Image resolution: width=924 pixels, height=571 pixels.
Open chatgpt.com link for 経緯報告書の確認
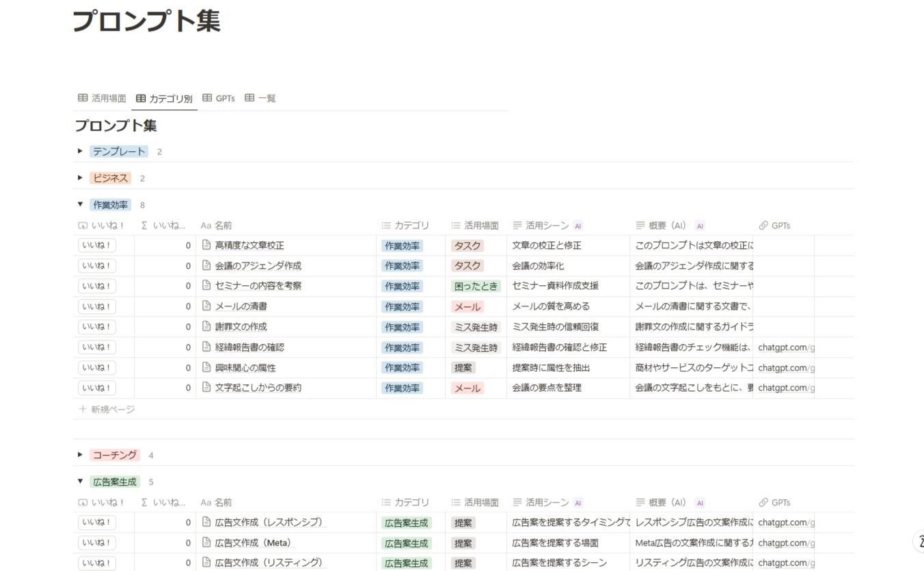tap(787, 347)
